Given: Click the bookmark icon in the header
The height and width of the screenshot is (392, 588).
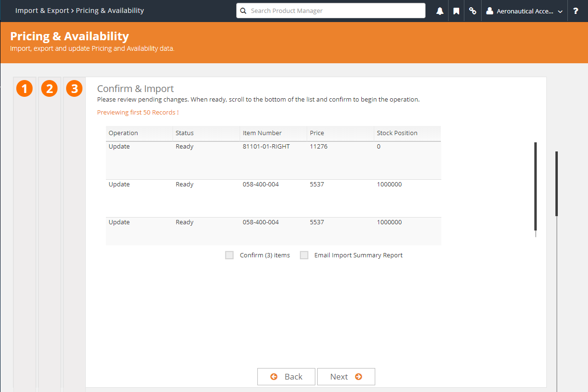Looking at the screenshot, I should click(x=456, y=11).
